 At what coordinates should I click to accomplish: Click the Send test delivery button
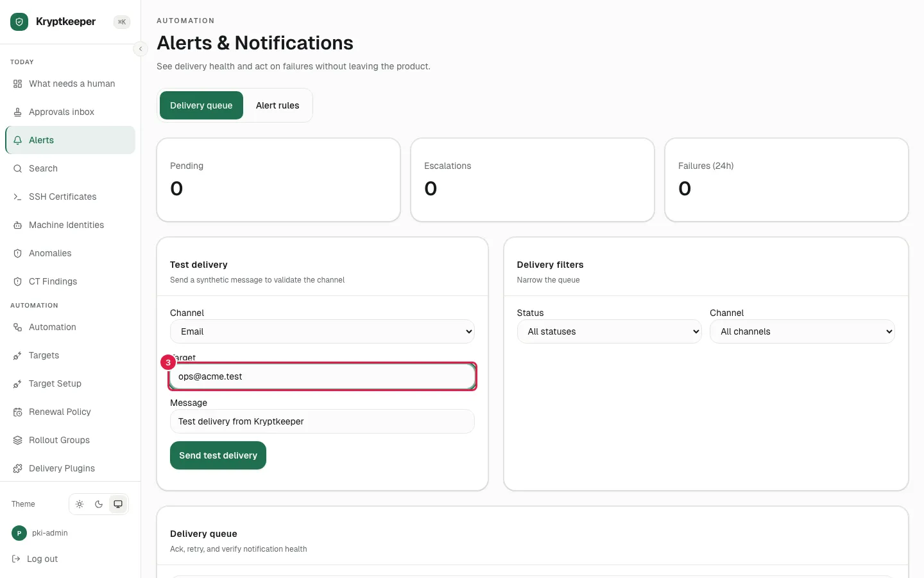pyautogui.click(x=218, y=455)
